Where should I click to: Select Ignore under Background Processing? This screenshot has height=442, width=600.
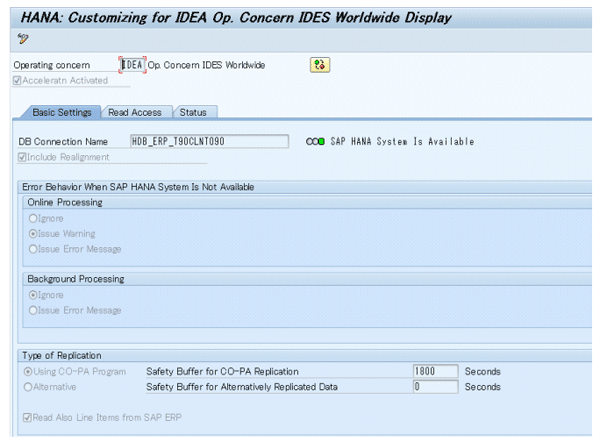tap(35, 295)
